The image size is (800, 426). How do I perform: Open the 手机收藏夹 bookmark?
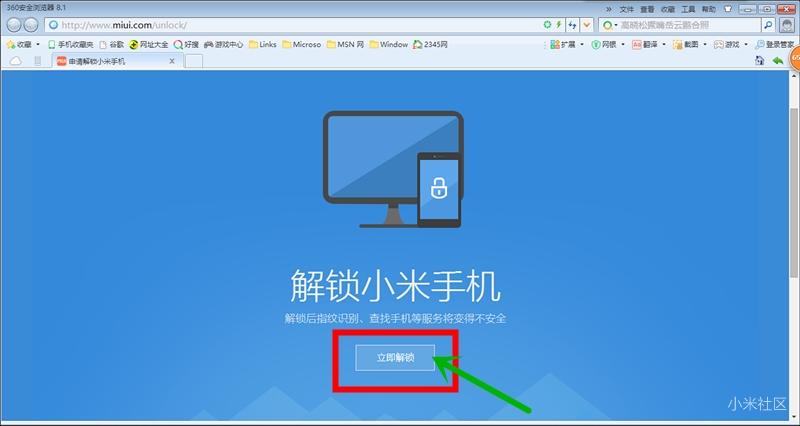pos(70,45)
